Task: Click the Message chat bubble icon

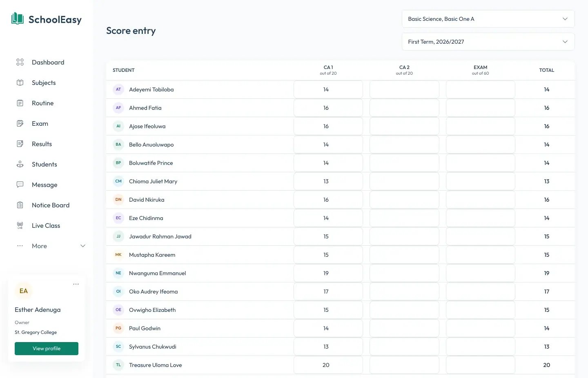Action: pos(20,185)
